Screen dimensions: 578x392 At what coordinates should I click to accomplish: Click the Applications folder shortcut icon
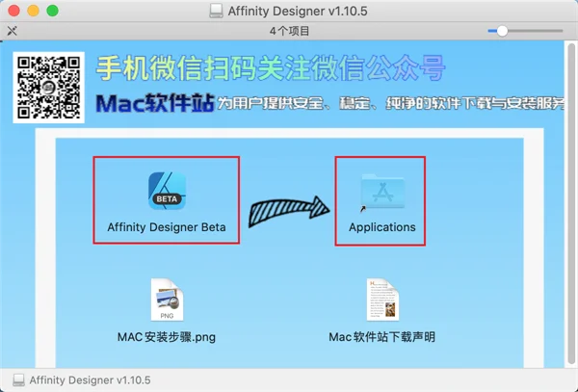382,191
